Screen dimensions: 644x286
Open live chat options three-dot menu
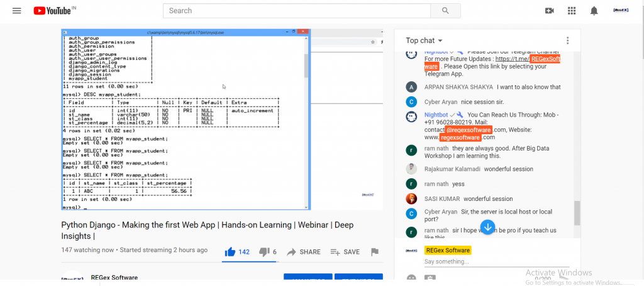point(568,40)
